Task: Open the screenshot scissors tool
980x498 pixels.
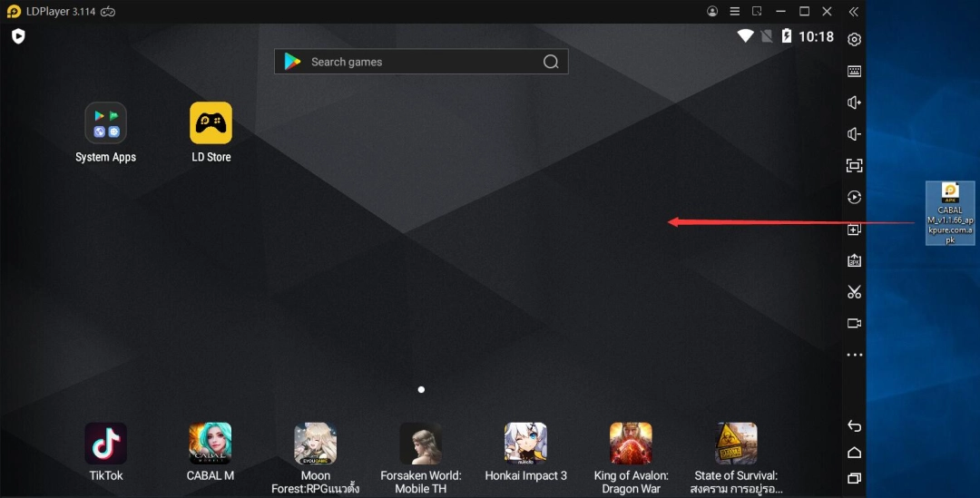Action: point(854,292)
